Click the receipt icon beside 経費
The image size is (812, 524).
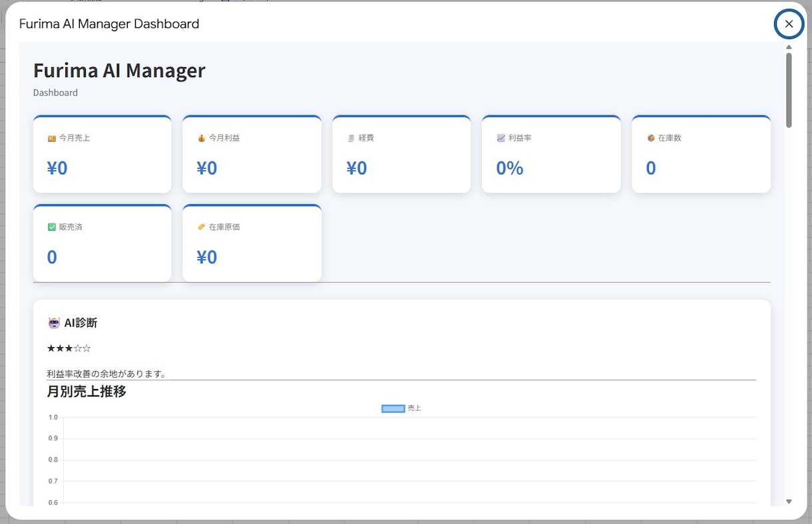click(x=351, y=138)
